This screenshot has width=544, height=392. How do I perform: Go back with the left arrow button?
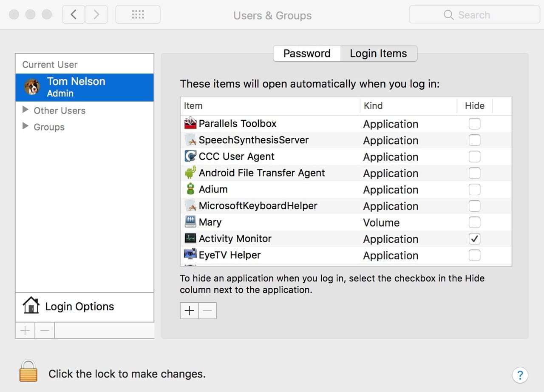pos(74,15)
